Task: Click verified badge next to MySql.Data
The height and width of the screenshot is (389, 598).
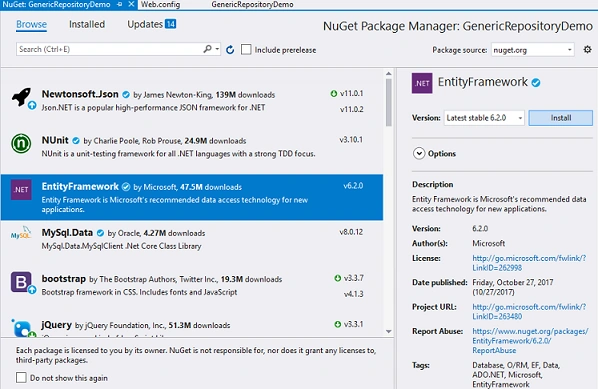Action: click(100, 233)
